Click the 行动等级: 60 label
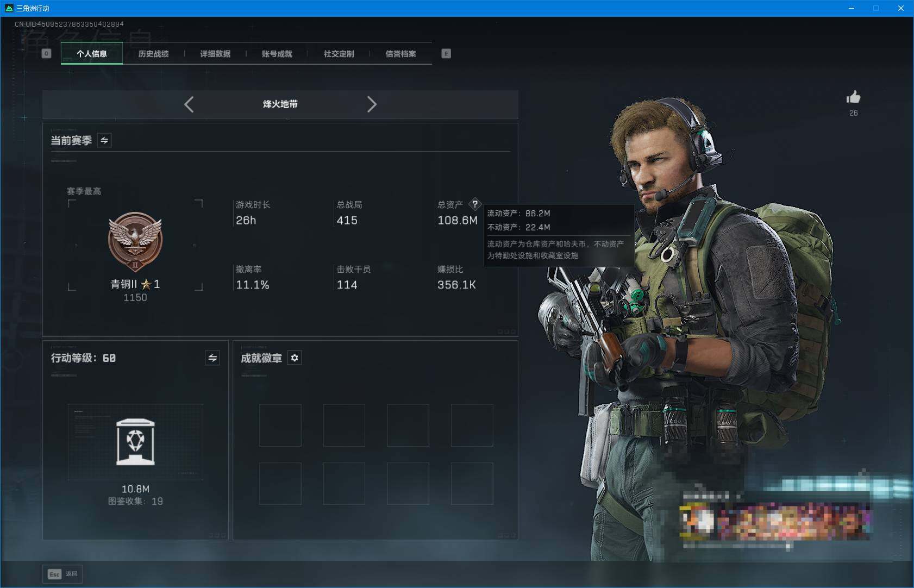The width and height of the screenshot is (914, 588). tap(83, 358)
